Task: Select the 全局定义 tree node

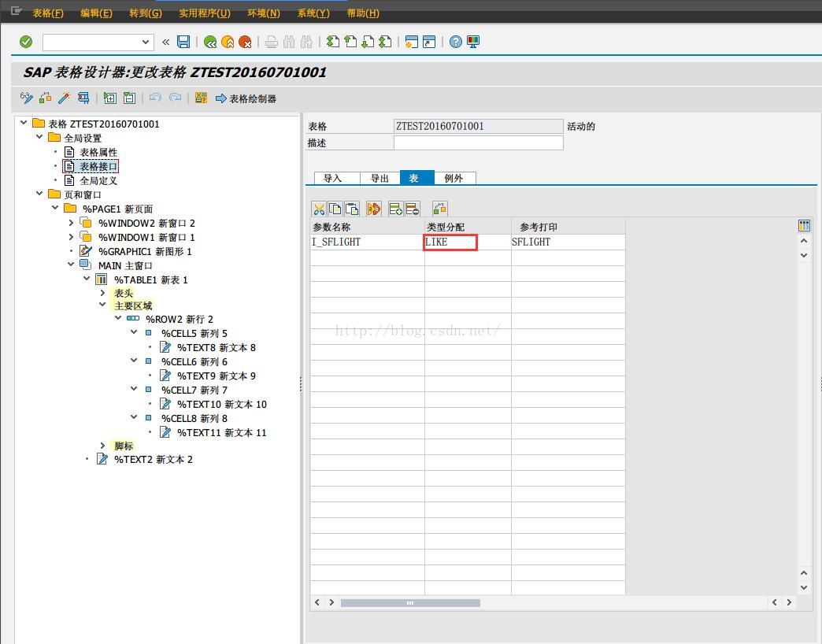Action: [98, 180]
